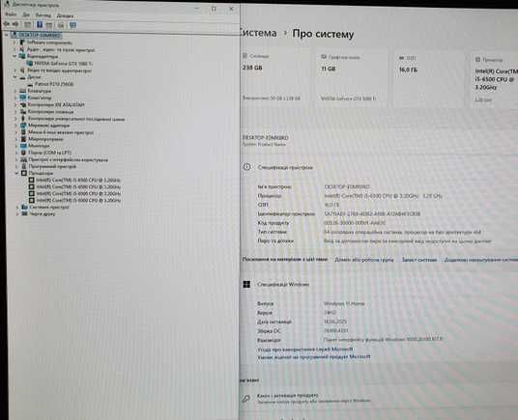Screen dimensions: 518x420
Task: Click the RAM icon above 16,0 ГБ
Action: pyautogui.click(x=402, y=58)
